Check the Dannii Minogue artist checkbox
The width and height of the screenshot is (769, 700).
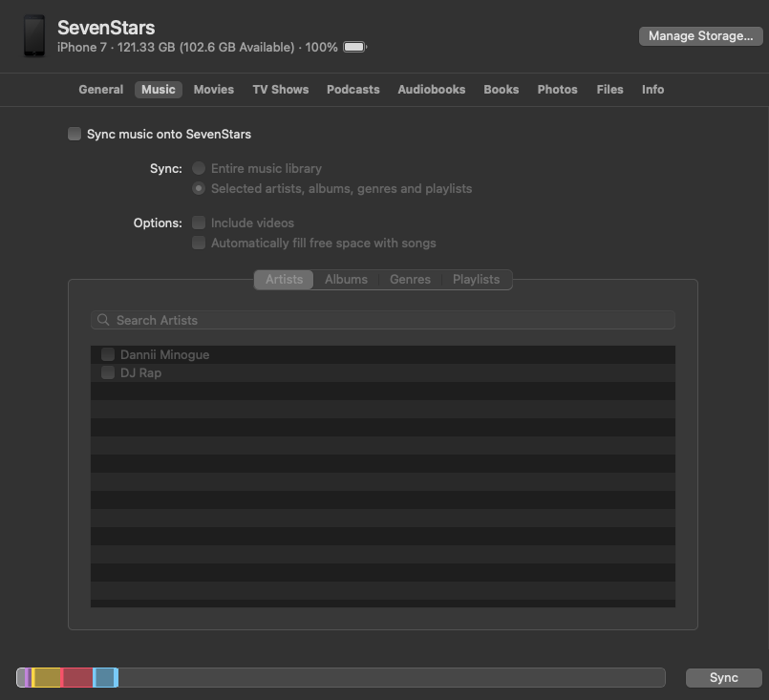tap(108, 354)
